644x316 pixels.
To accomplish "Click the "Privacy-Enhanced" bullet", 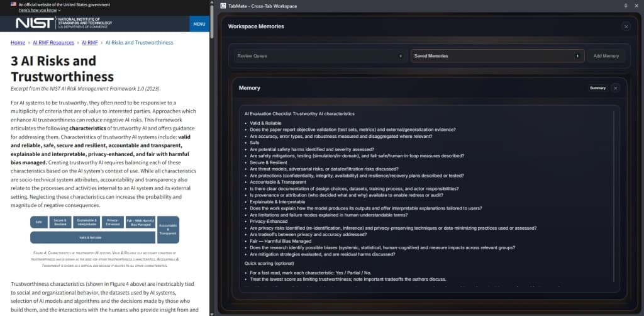I will click(269, 222).
